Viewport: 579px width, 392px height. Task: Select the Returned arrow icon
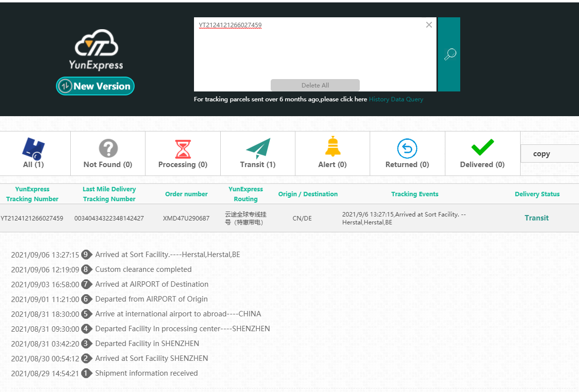pyautogui.click(x=407, y=148)
